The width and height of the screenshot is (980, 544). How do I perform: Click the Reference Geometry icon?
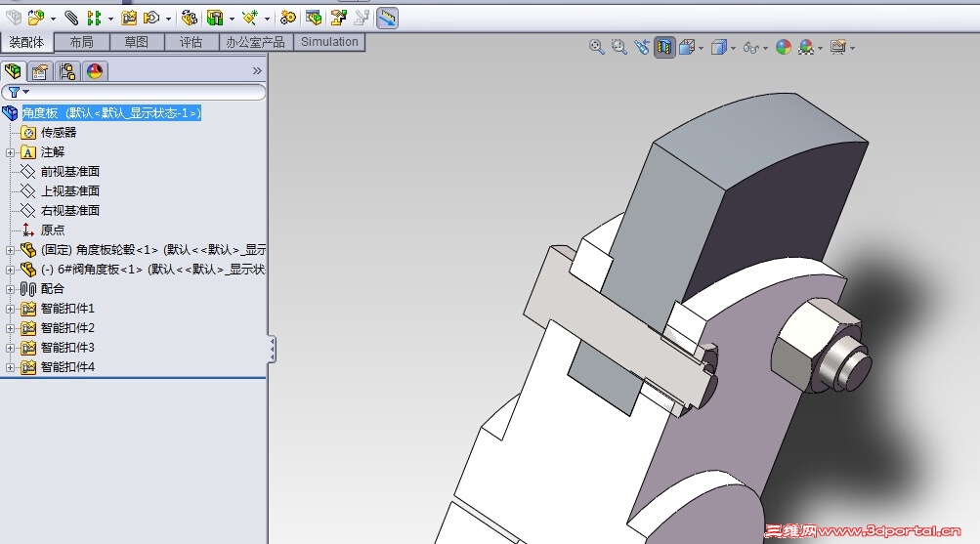coord(251,18)
